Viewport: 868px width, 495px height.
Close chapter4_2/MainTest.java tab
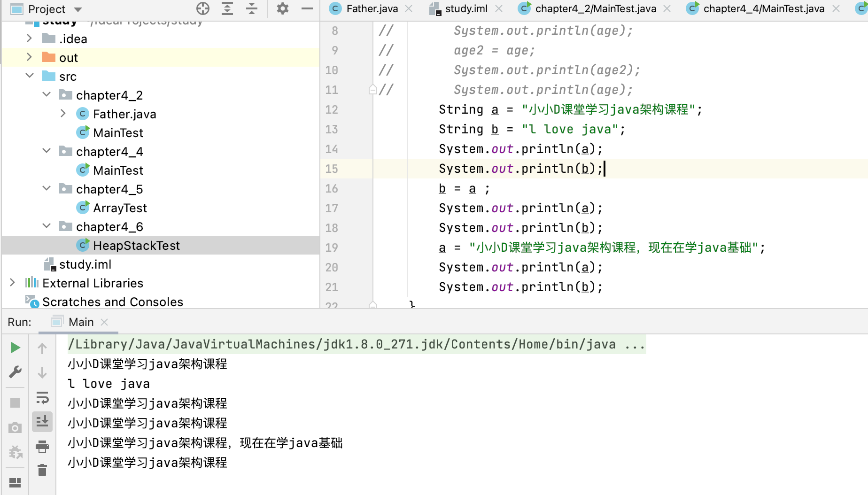pyautogui.click(x=667, y=9)
